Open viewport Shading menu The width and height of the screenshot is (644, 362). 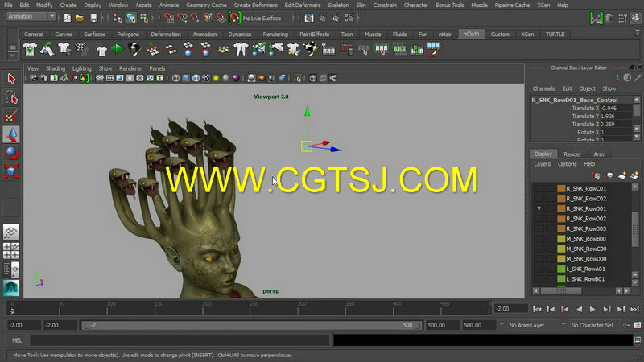(56, 68)
